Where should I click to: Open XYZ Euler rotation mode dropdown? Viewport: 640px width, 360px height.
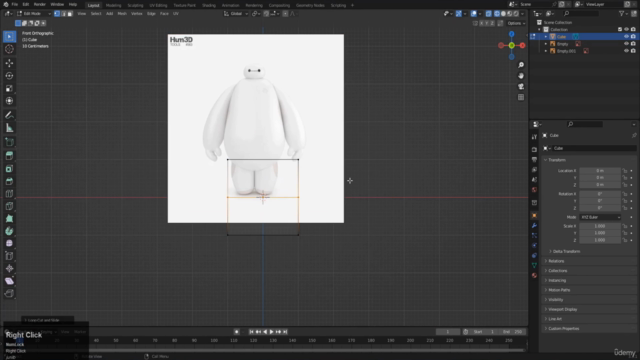[600, 217]
